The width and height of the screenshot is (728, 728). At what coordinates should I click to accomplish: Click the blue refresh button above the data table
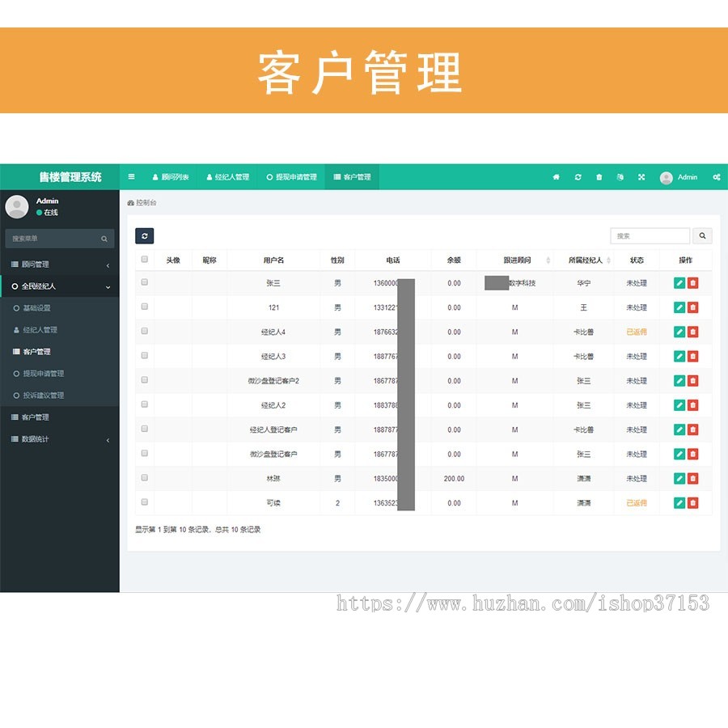[144, 235]
